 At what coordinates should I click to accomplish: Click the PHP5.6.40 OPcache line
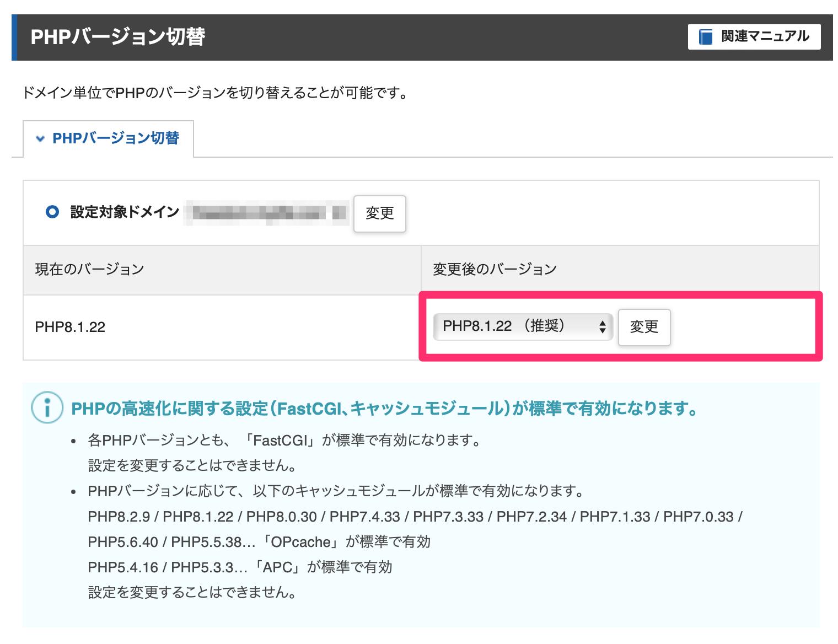(259, 542)
